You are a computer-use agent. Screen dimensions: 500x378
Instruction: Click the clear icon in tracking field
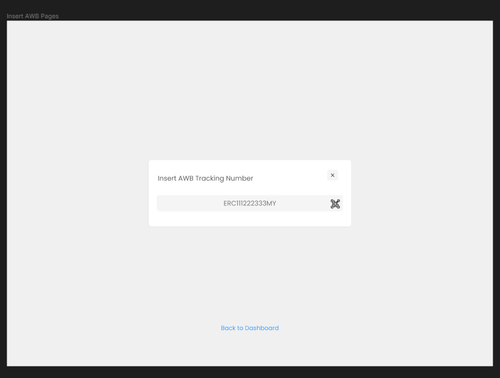(335, 204)
